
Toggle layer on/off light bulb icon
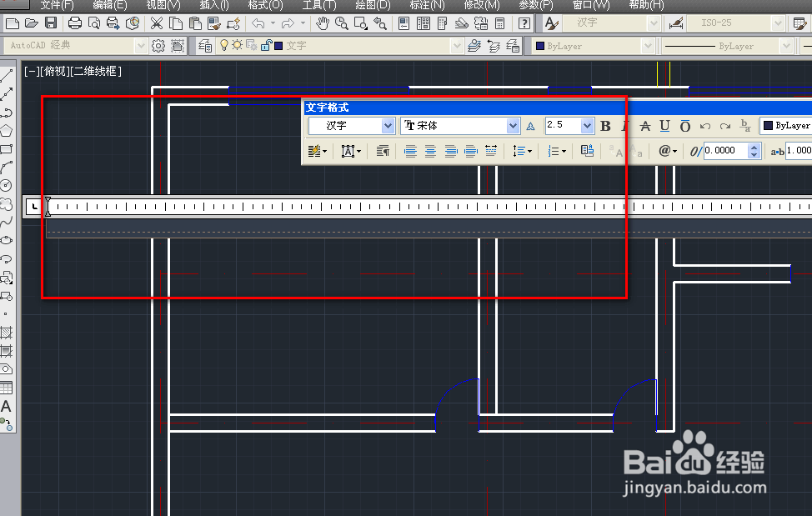tap(223, 46)
